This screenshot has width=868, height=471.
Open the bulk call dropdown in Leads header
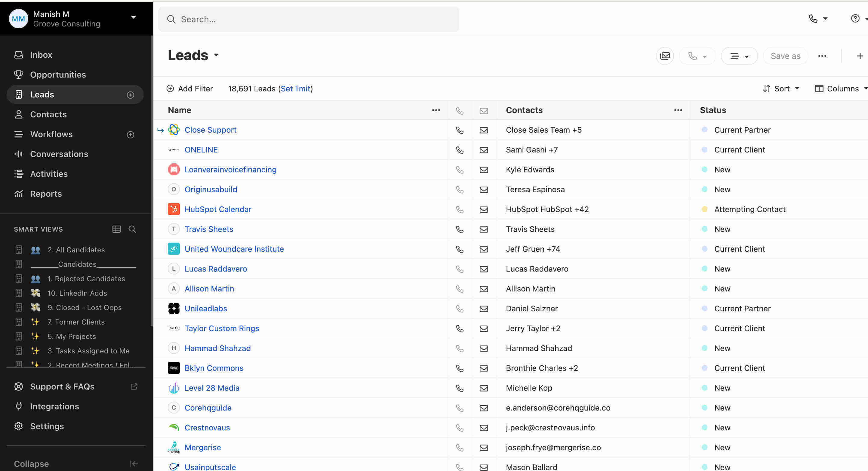[x=697, y=56]
